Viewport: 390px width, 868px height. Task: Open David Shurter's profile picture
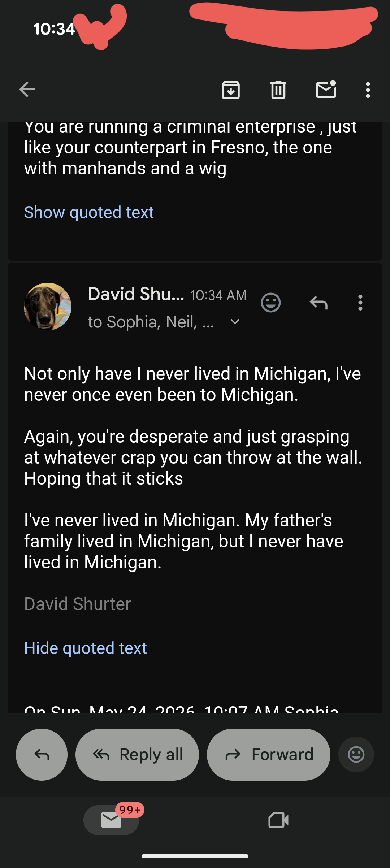tap(48, 307)
